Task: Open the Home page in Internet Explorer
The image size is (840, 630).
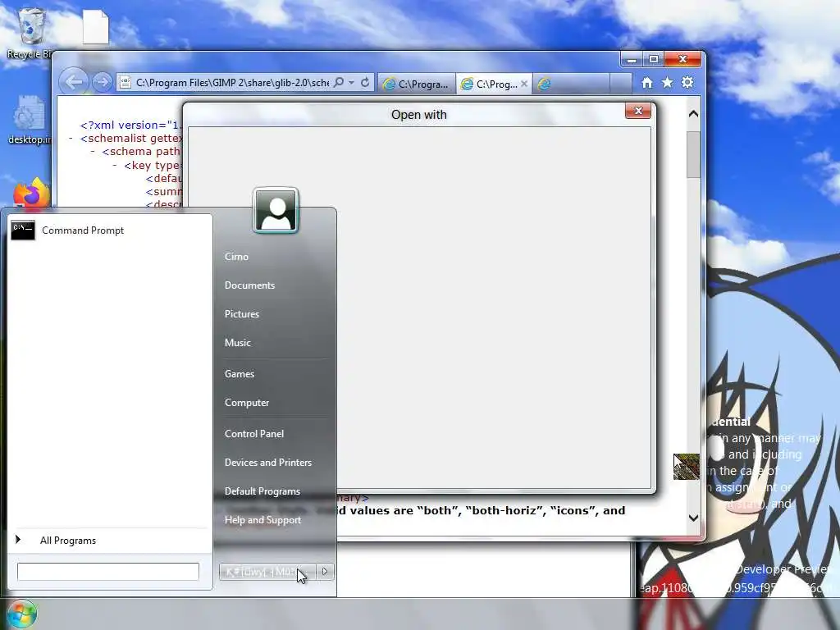Action: click(647, 83)
